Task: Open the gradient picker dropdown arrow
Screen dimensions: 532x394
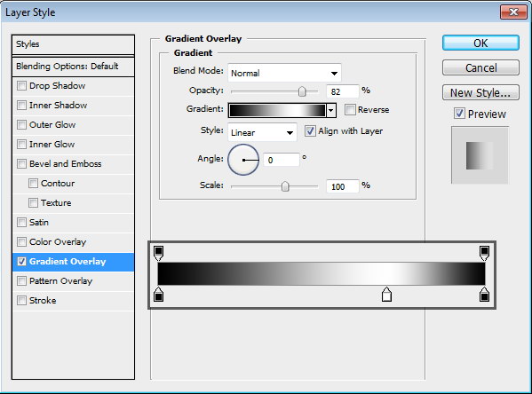Action: 331,111
